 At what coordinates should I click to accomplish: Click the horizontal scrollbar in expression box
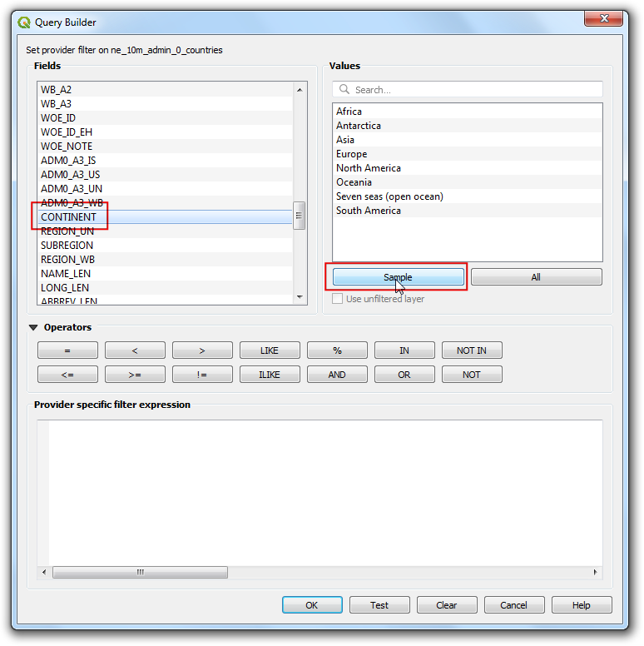[140, 573]
